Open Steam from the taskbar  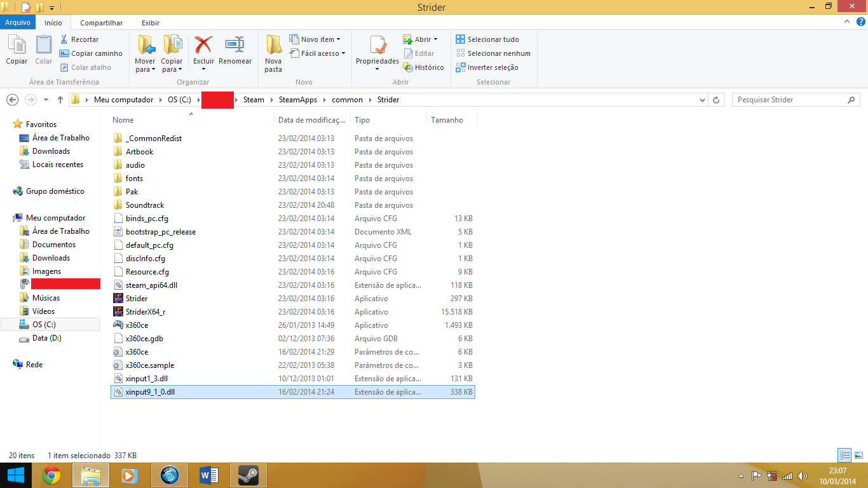(x=248, y=475)
